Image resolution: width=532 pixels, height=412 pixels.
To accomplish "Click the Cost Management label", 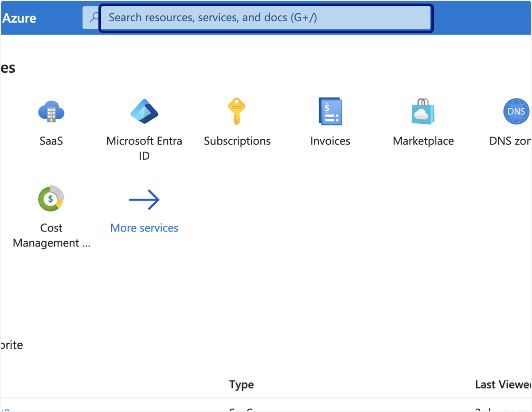I will [51, 235].
